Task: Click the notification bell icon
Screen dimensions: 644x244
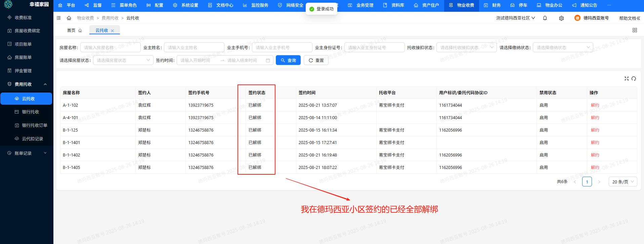Action: (545, 18)
